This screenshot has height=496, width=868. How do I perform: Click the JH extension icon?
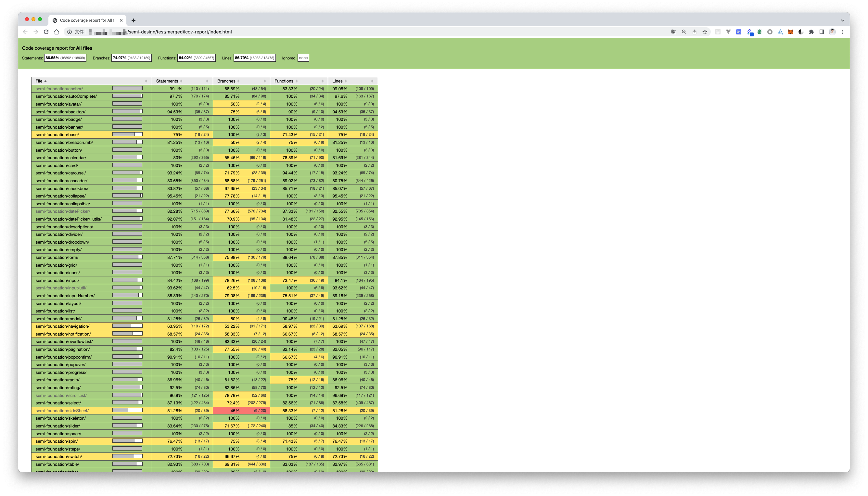tap(739, 32)
